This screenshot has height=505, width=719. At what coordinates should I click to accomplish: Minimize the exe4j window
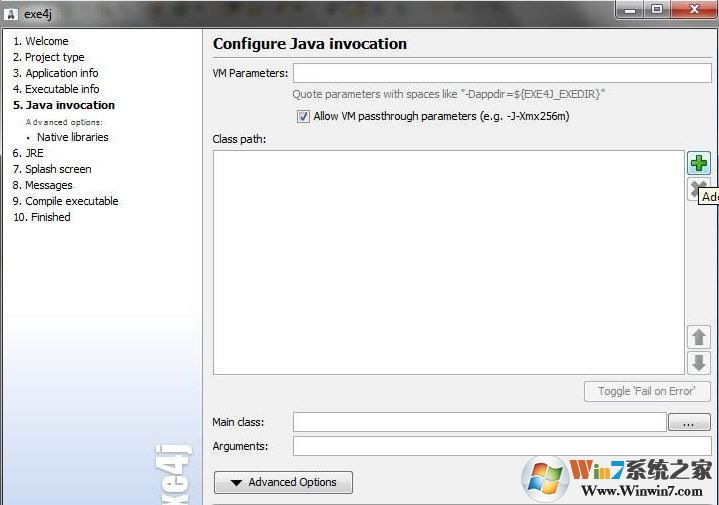click(631, 9)
